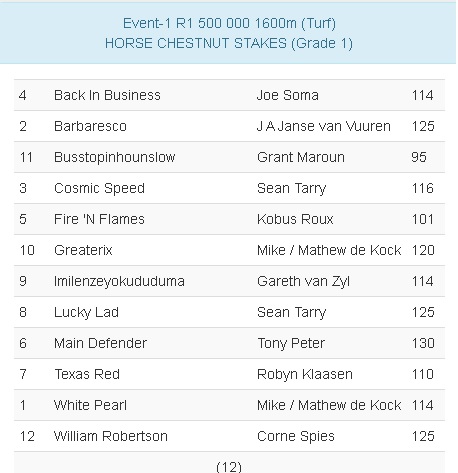
Task: Select trainer J A Janse van Vuuren
Action: coord(324,126)
